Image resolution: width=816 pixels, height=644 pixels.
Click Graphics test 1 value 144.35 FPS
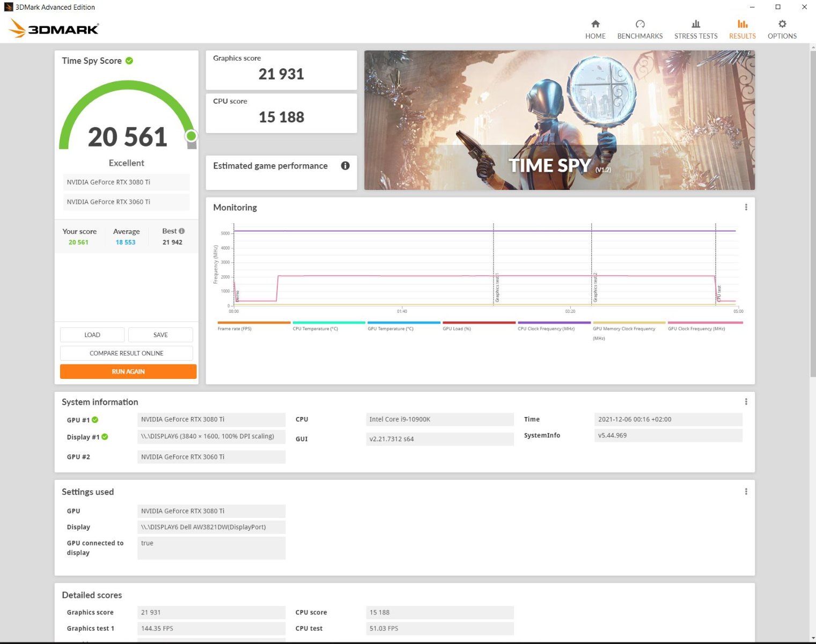coord(211,628)
